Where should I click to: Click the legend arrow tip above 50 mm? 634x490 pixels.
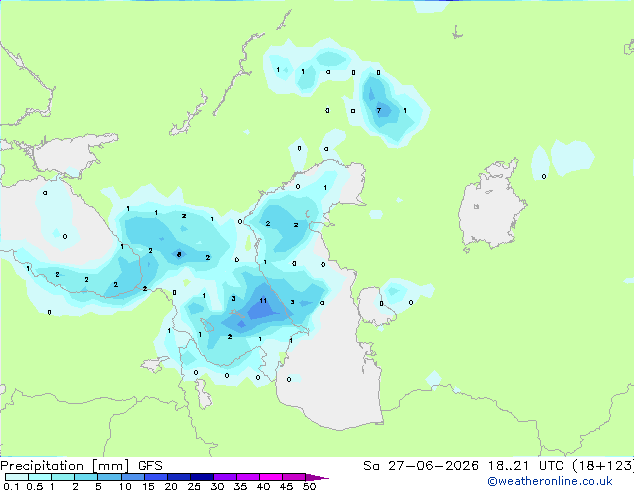(x=317, y=477)
